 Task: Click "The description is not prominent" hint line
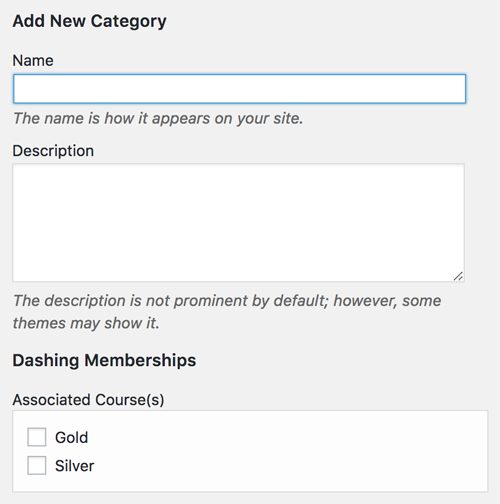coord(227,301)
